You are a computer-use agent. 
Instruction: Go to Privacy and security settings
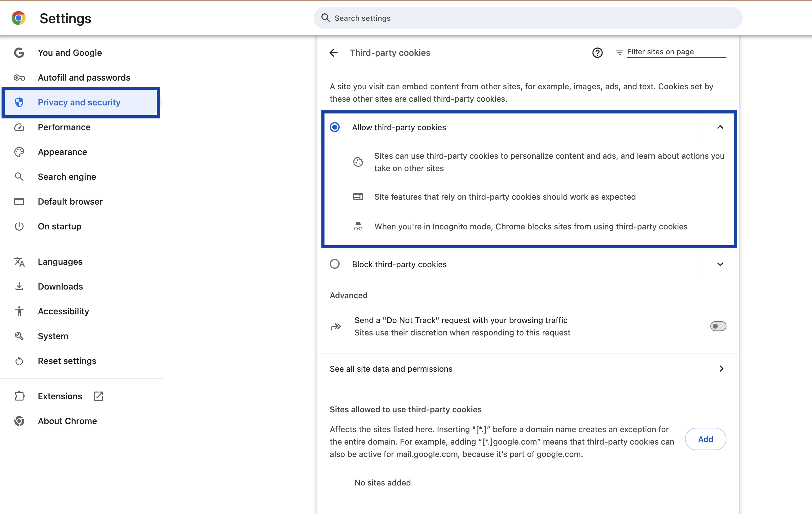(82, 102)
